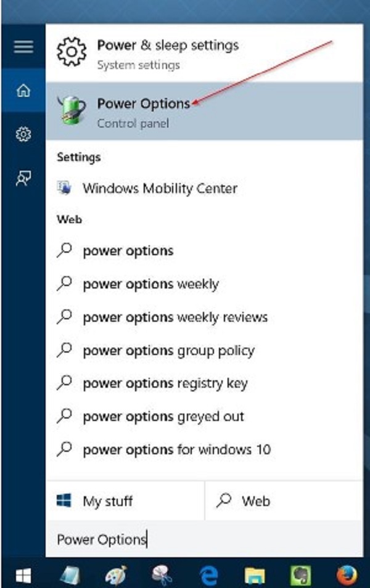Launch Firefox from taskbar

click(347, 574)
